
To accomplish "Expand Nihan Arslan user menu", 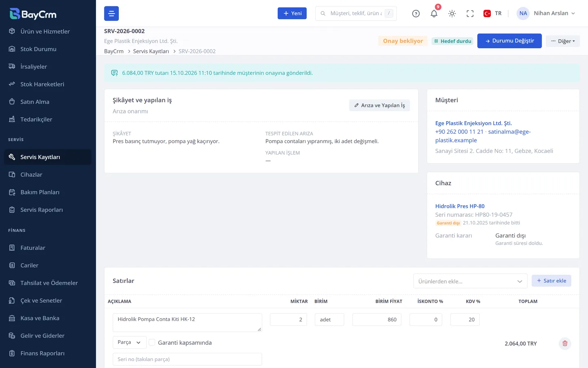I will click(x=546, y=13).
